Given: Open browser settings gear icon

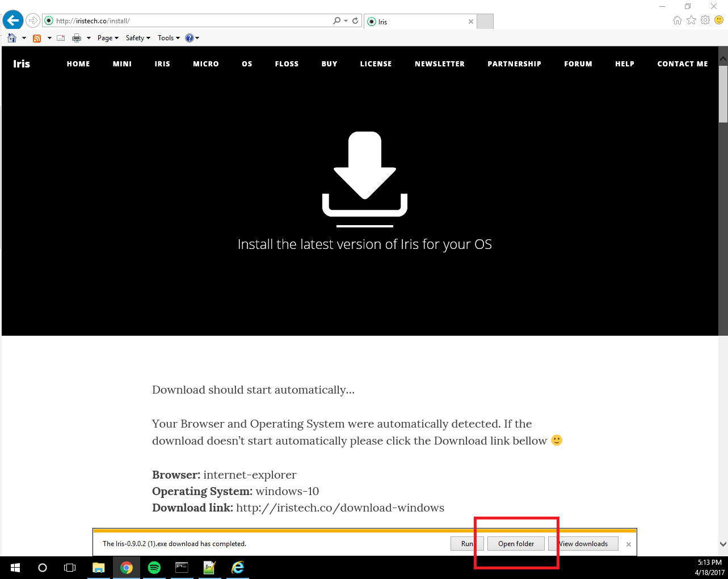Looking at the screenshot, I should (x=705, y=20).
